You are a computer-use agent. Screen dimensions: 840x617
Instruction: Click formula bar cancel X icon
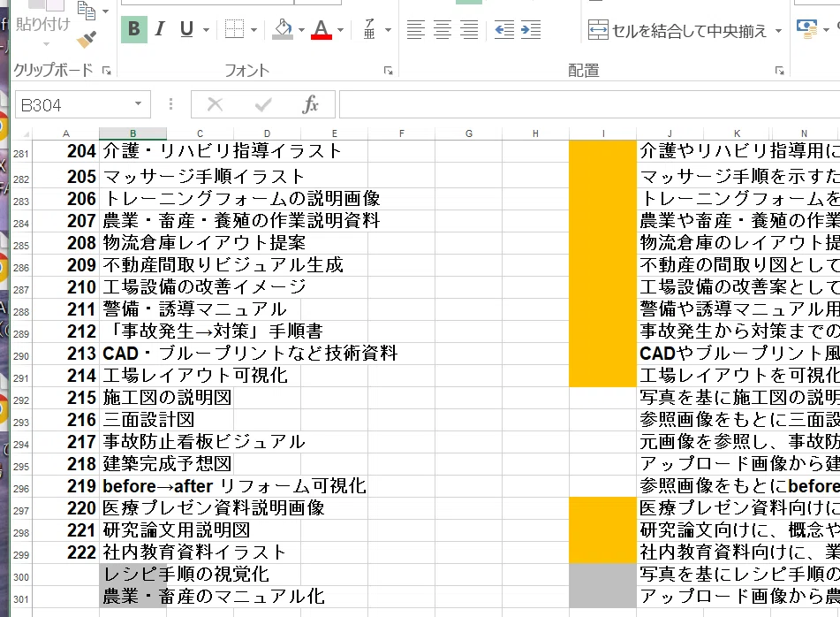[x=215, y=104]
